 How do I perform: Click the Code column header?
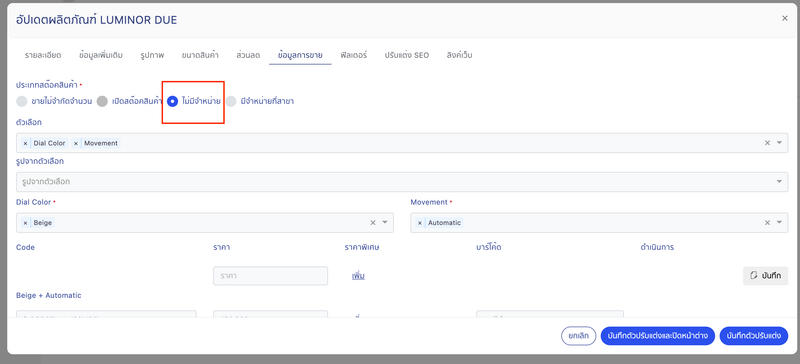(x=26, y=248)
